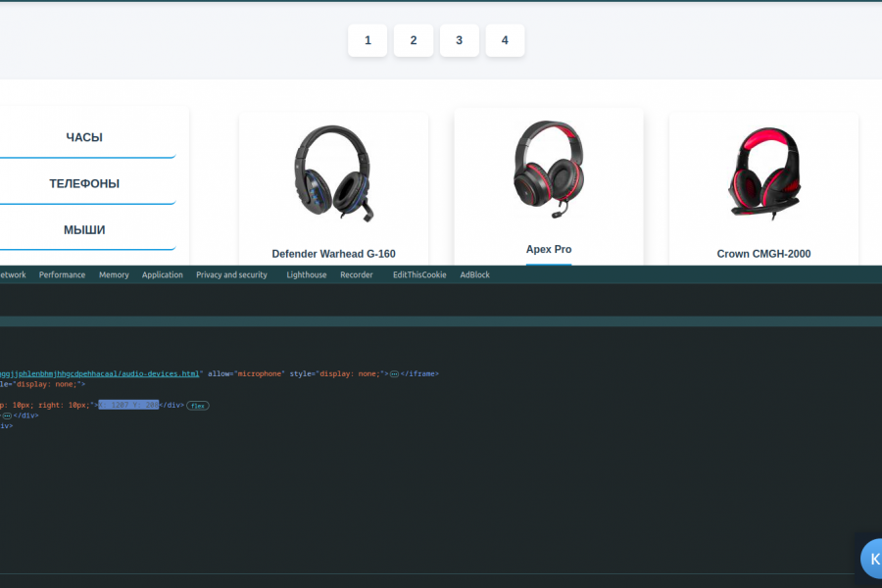Screen dimensions: 882x588
Task: Expand the collapsed div contents ellipsis
Action: point(7,416)
